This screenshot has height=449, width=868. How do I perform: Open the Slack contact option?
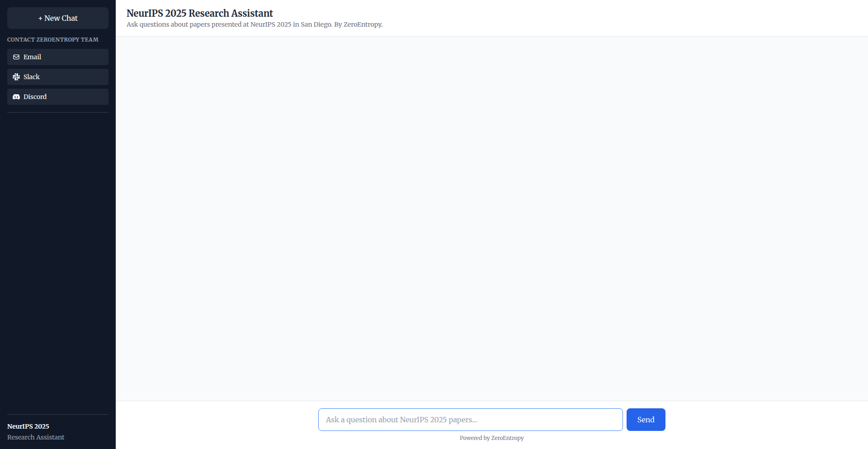58,77
